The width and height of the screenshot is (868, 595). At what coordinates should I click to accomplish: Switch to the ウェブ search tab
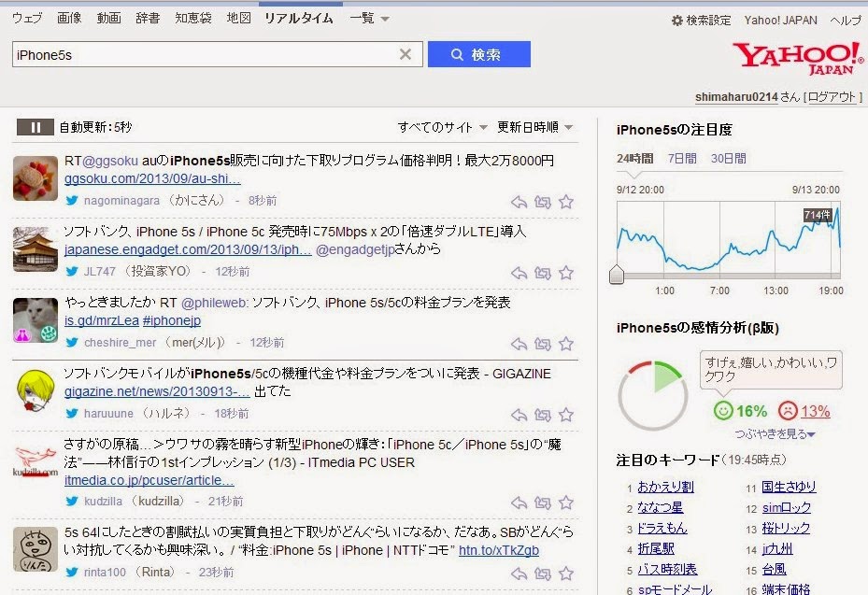point(27,19)
